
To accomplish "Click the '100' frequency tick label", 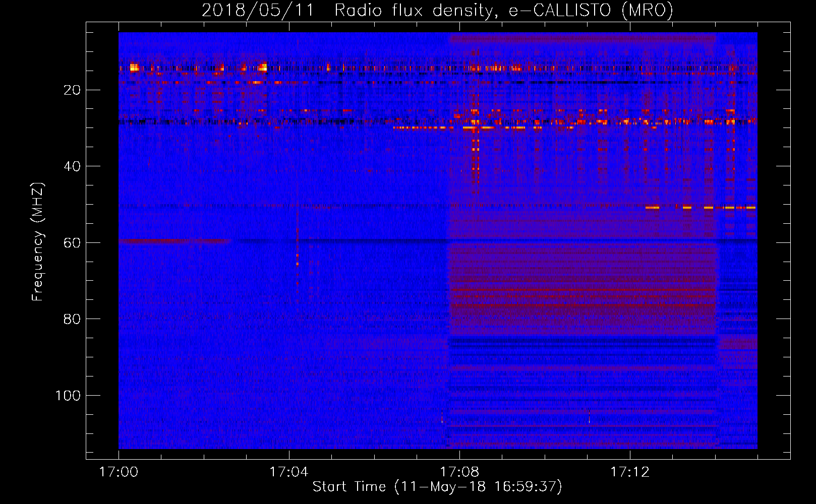I will 68,396.
